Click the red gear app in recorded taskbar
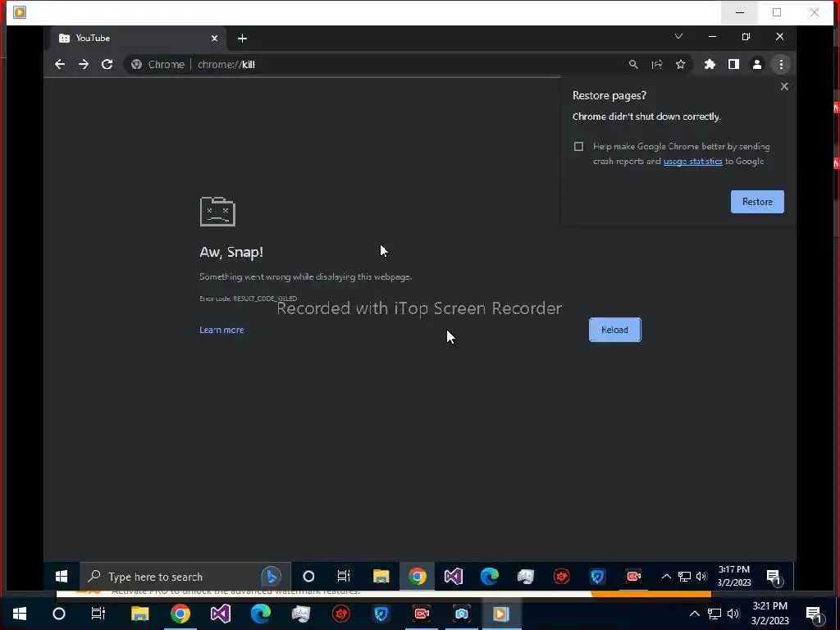The image size is (840, 630). click(x=561, y=577)
